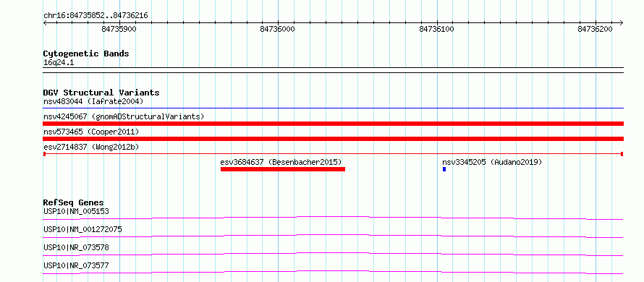644x282 pixels.
Task: Open nsv4245067 (gnomADStructuralVariants) label
Action: [x=124, y=116]
